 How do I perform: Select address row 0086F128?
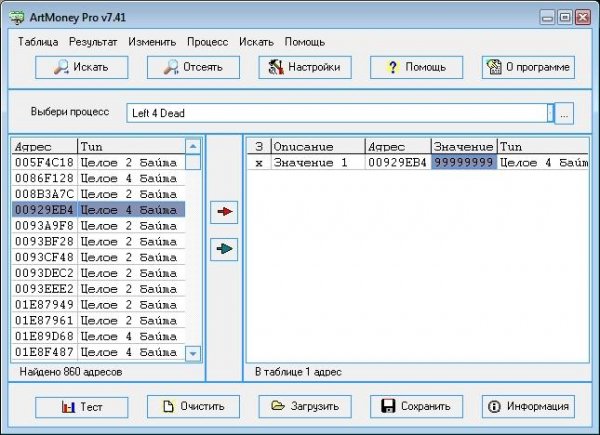point(98,178)
